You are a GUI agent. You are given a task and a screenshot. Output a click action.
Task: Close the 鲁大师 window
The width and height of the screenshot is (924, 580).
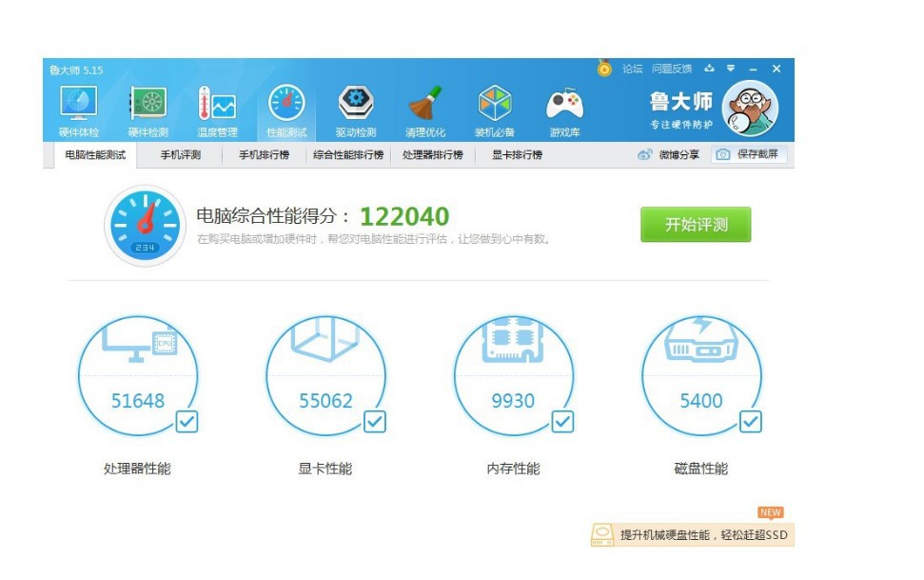(x=777, y=69)
